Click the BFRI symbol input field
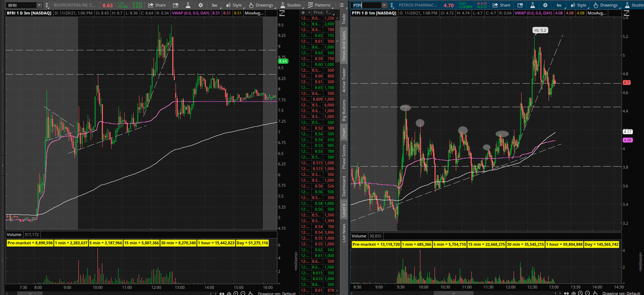644x295 pixels. coord(20,5)
